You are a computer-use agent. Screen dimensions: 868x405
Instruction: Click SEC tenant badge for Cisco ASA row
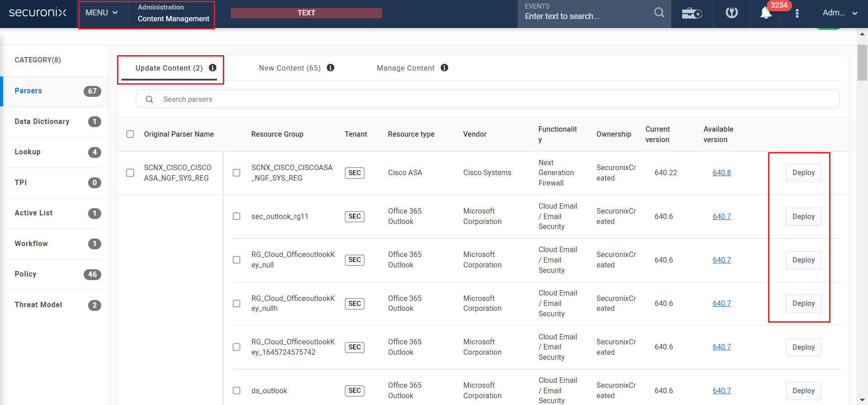coord(354,173)
